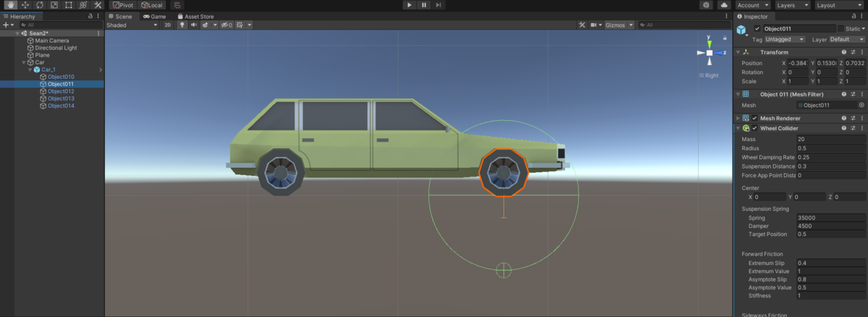Open Mesh Renderer preset settings icon
Image resolution: width=868 pixels, height=317 pixels.
pos(853,117)
